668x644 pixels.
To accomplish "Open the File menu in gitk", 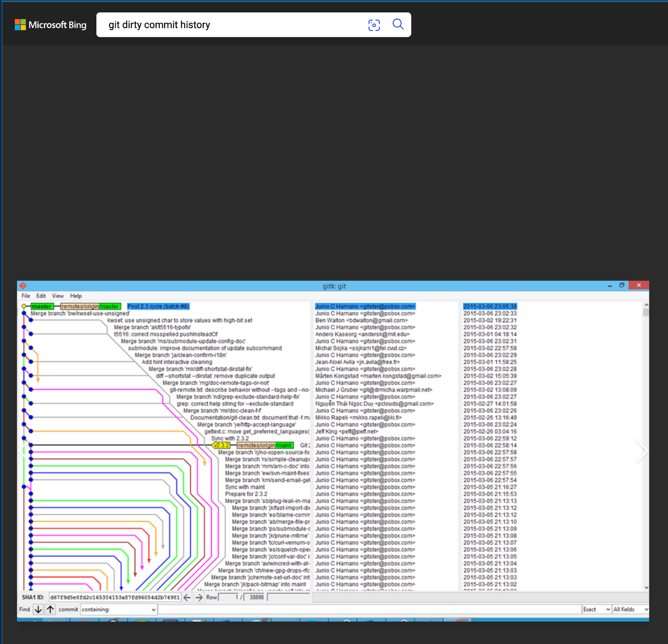I will point(26,296).
